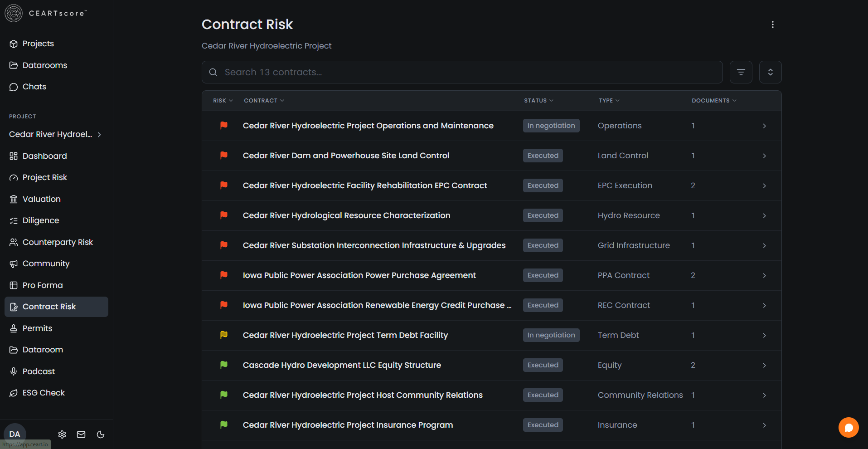The image size is (868, 449).
Task: Open the Renewable Energy Credit Purchase contract
Action: point(377,305)
